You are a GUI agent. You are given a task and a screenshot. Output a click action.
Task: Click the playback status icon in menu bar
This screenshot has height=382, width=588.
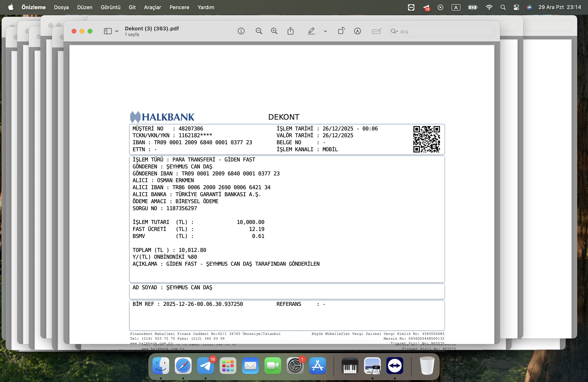click(440, 7)
